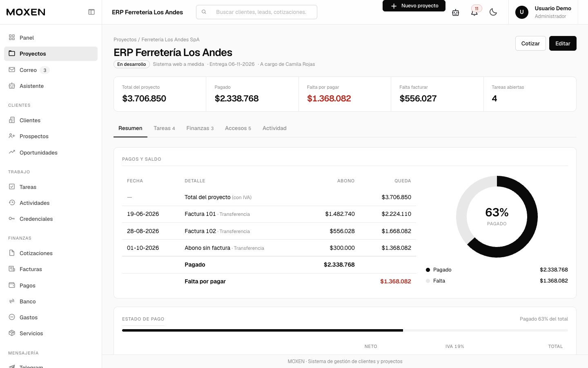Toggle dark mode moon icon
The height and width of the screenshot is (368, 588).
493,12
